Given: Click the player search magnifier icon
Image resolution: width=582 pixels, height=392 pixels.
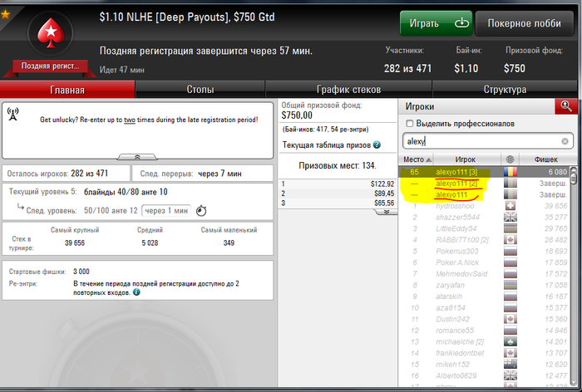Looking at the screenshot, I should coord(566,106).
